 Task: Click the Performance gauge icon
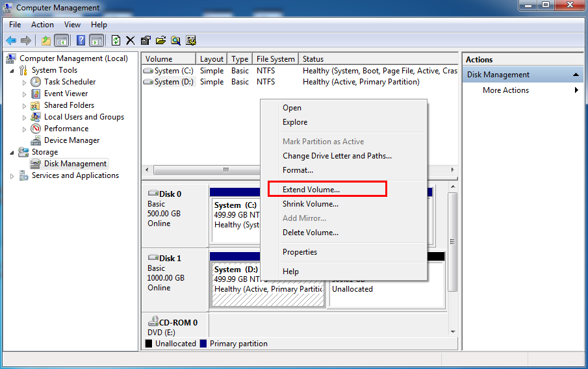pos(36,129)
